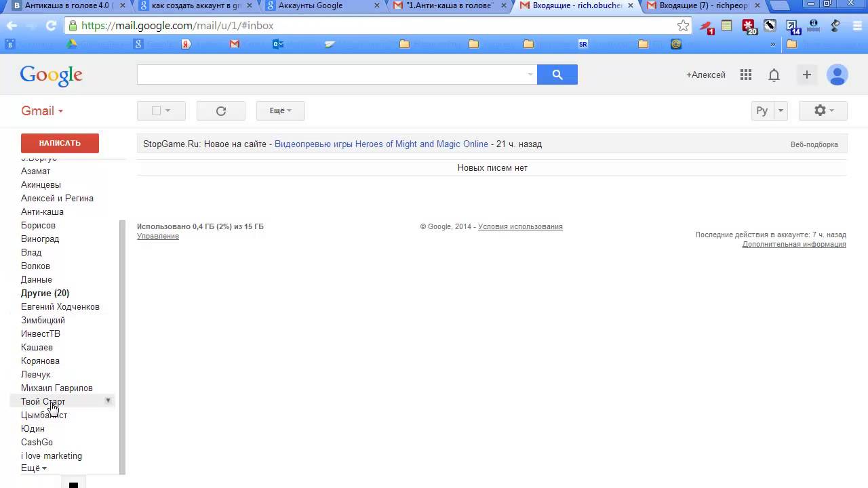The width and height of the screenshot is (868, 488).
Task: Open the Видеопревью игры Heroes web clip link
Action: pyautogui.click(x=381, y=144)
